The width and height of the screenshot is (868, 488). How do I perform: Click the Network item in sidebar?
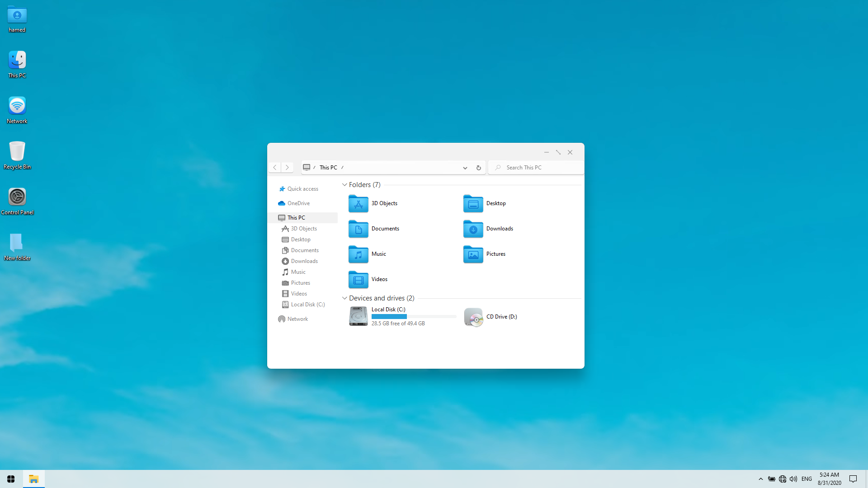297,319
